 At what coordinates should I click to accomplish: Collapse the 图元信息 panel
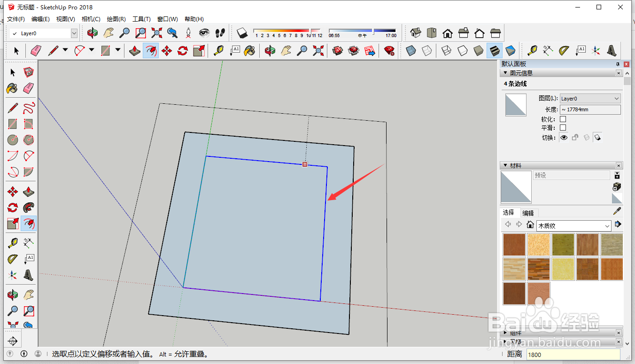pos(505,73)
